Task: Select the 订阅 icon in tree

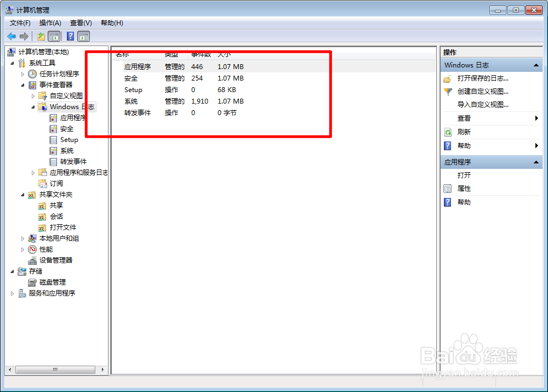Action: pos(43,184)
